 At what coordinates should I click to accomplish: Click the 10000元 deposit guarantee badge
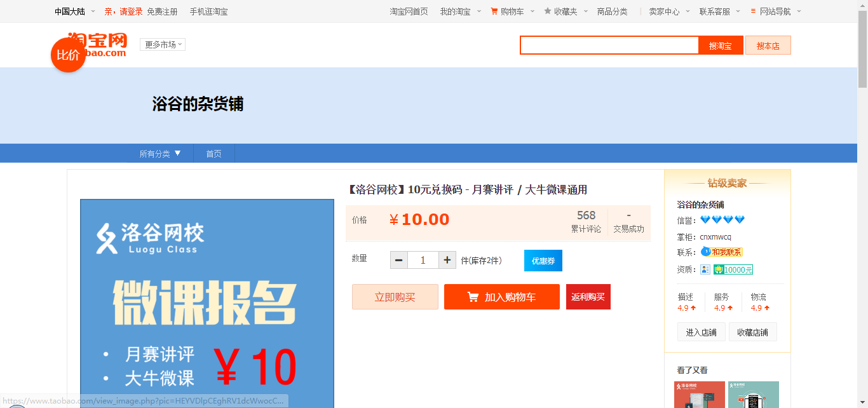click(x=733, y=269)
